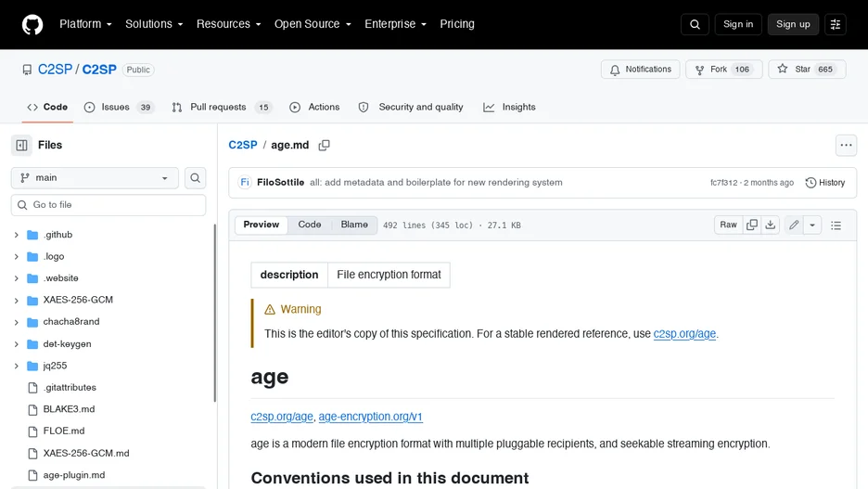The width and height of the screenshot is (868, 489).
Task: Open the outline list icon
Action: [x=836, y=225]
